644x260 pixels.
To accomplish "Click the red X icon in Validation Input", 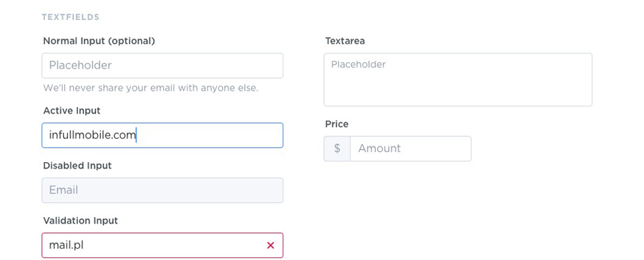I will point(270,245).
